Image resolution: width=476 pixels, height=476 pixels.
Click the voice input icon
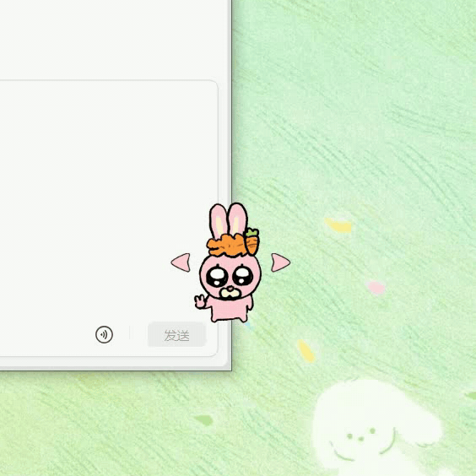coord(104,334)
